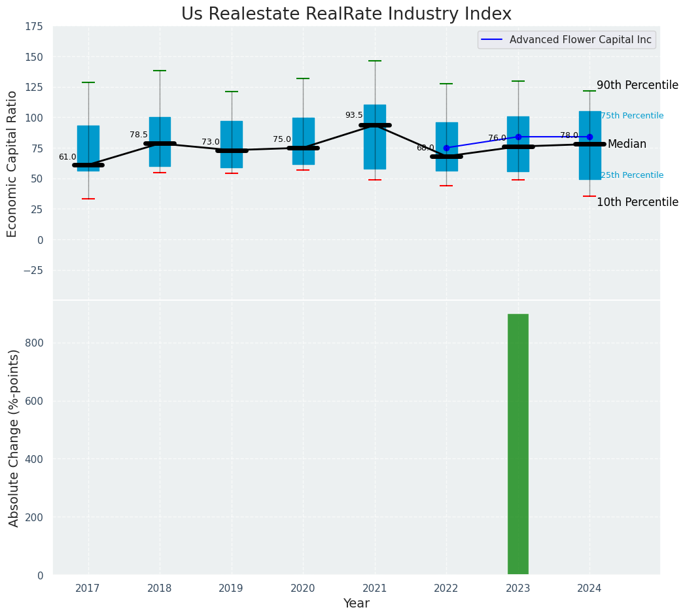Select the Absolute Change (%-points) axis title
Screen dimensions: 685x616
(x=14, y=437)
